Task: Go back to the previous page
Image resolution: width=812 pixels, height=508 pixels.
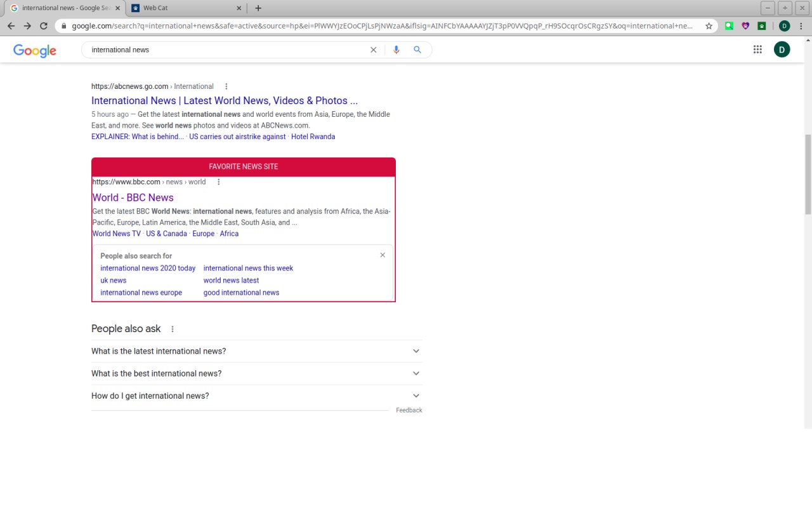Action: pos(11,26)
